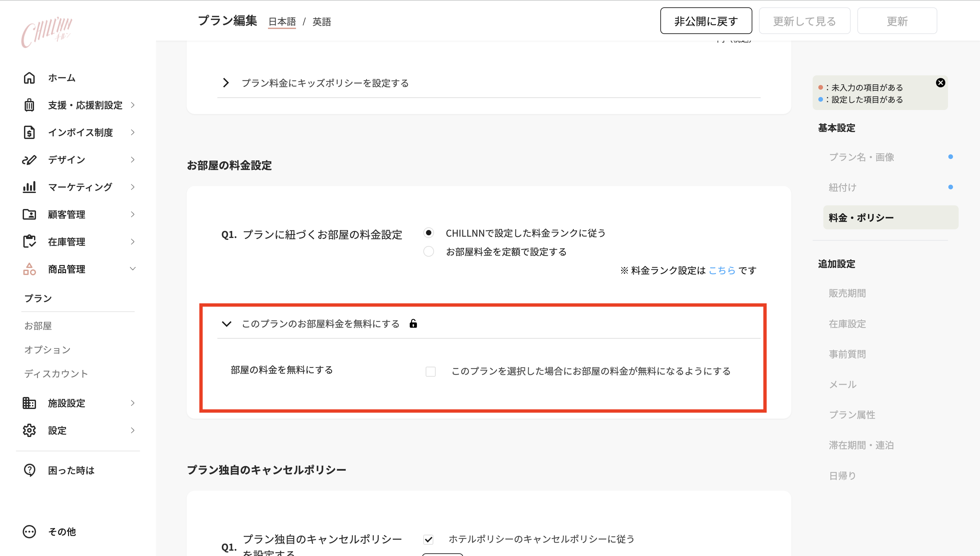Screen dimensions: 980x556
Task: Select the 顧客管理 contact icon
Action: click(x=29, y=214)
